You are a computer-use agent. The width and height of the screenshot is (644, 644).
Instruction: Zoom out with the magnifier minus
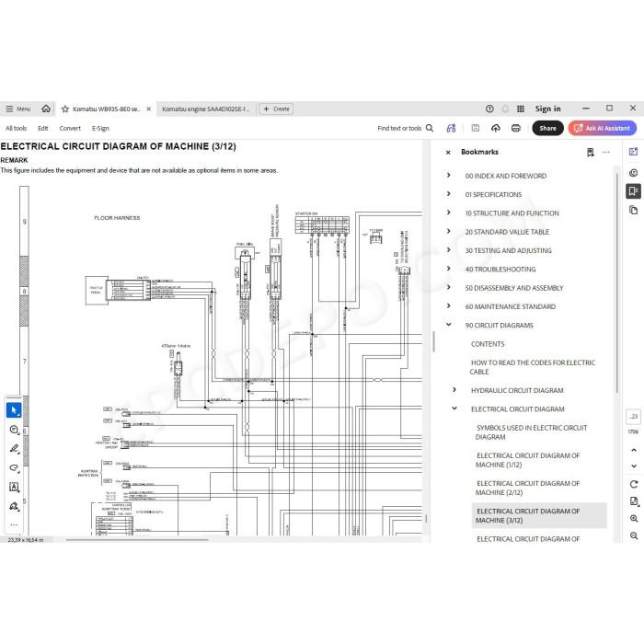[634, 535]
